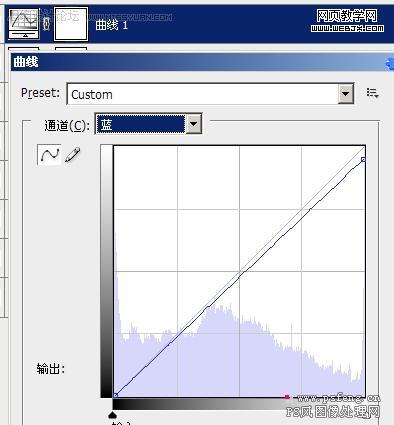
Task: Click the upper-right curve control point
Action: coord(363,160)
